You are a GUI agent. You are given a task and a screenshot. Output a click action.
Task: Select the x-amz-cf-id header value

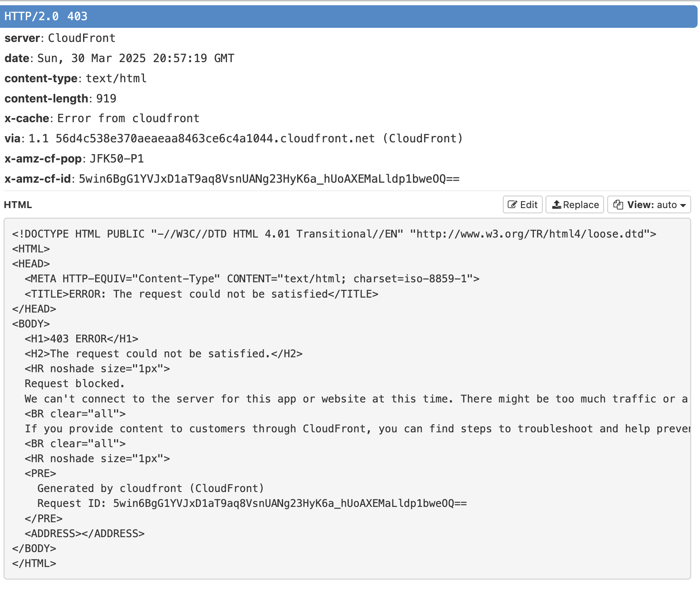tap(269, 179)
